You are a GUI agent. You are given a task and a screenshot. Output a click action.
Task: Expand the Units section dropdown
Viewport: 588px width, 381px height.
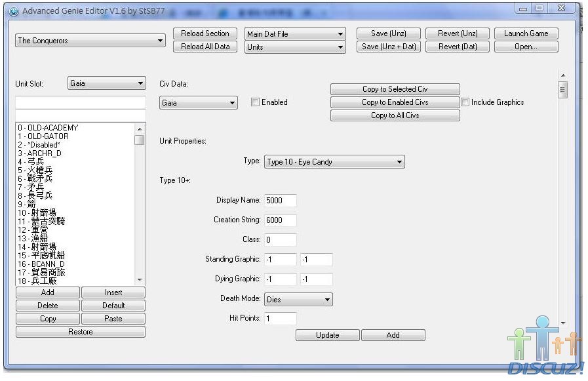point(295,47)
